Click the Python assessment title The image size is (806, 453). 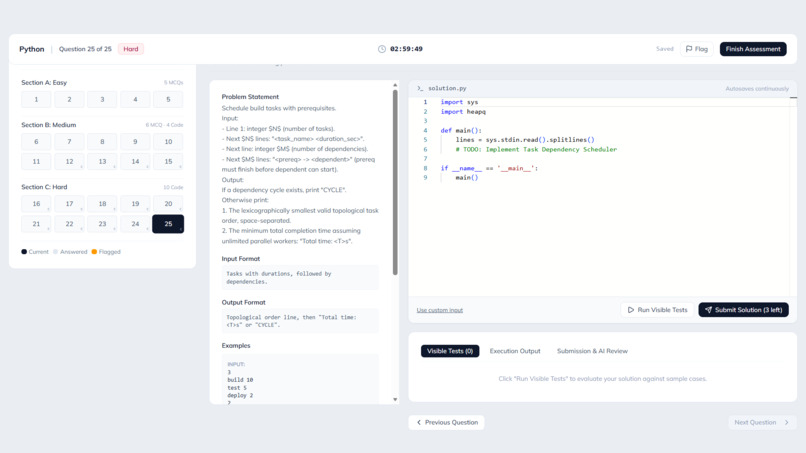click(x=32, y=49)
